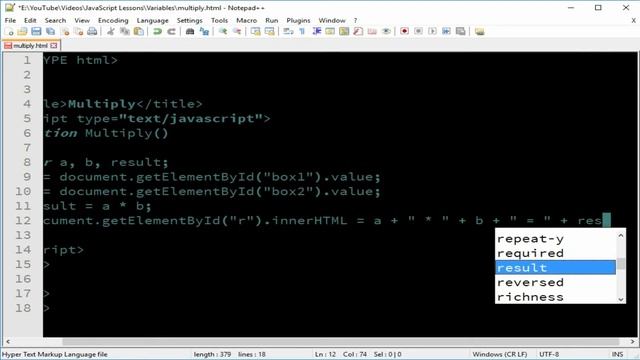The height and width of the screenshot is (360, 640).
Task: Open the Tools menu
Action: coord(219,20)
